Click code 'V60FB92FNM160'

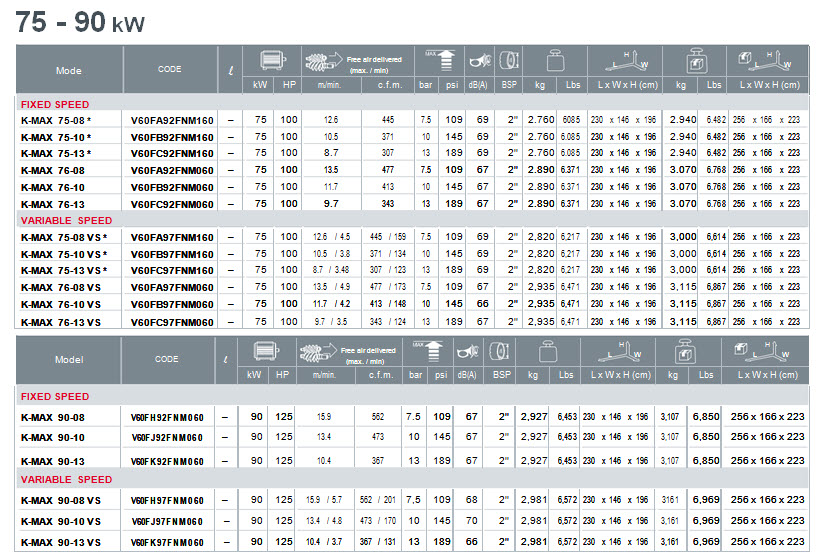click(172, 137)
